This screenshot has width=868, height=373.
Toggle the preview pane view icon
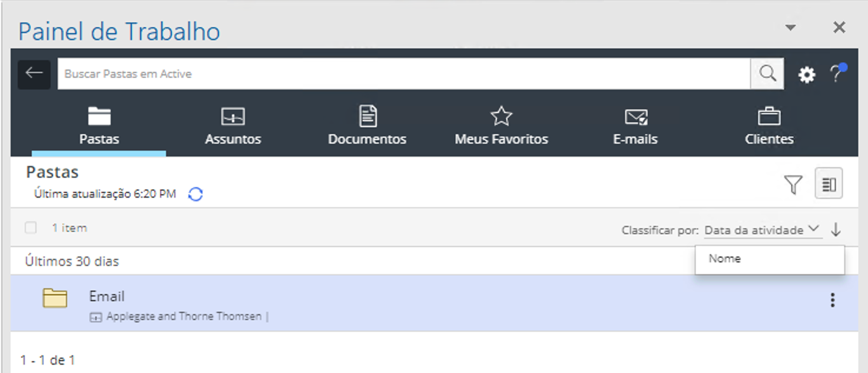pos(830,184)
